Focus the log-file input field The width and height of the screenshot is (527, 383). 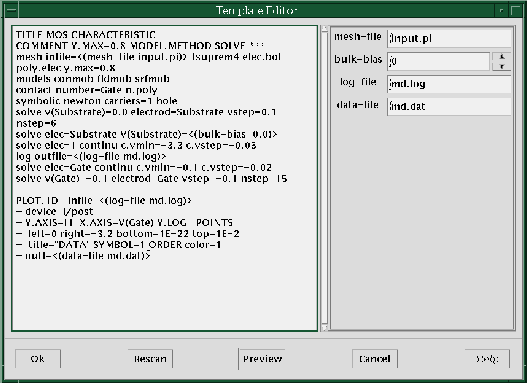[449, 84]
